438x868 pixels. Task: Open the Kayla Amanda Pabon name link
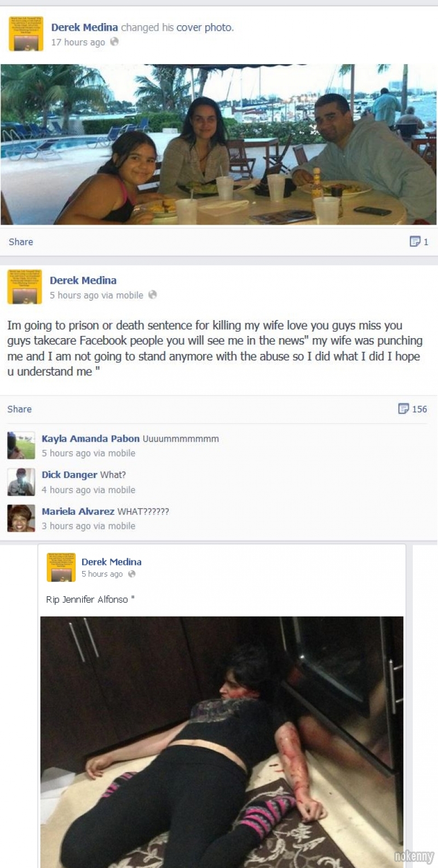pyautogui.click(x=90, y=438)
